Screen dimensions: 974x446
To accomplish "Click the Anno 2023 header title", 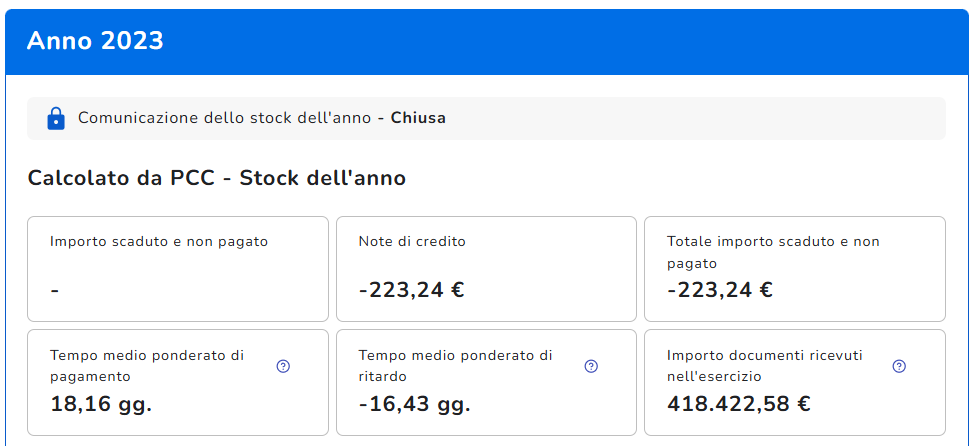I will pyautogui.click(x=95, y=41).
